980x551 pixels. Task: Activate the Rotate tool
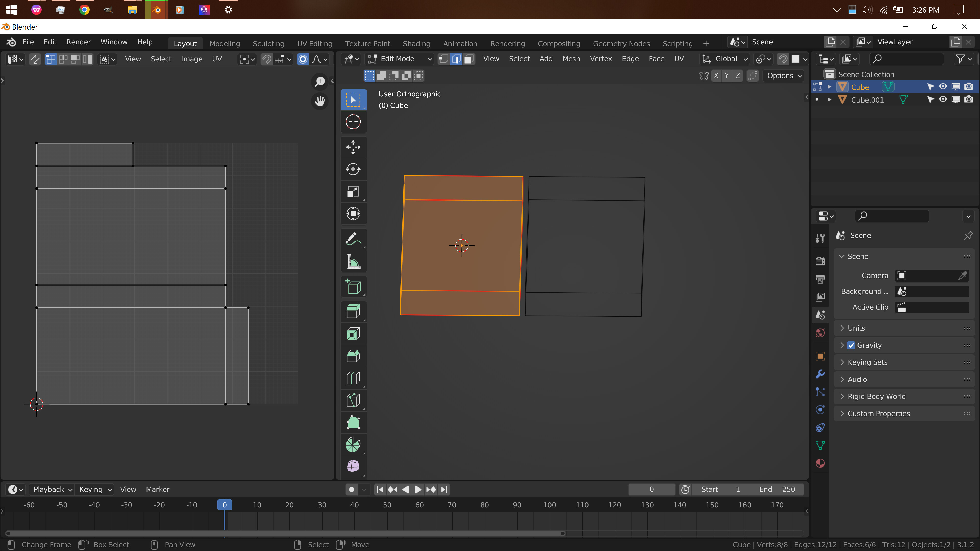353,169
